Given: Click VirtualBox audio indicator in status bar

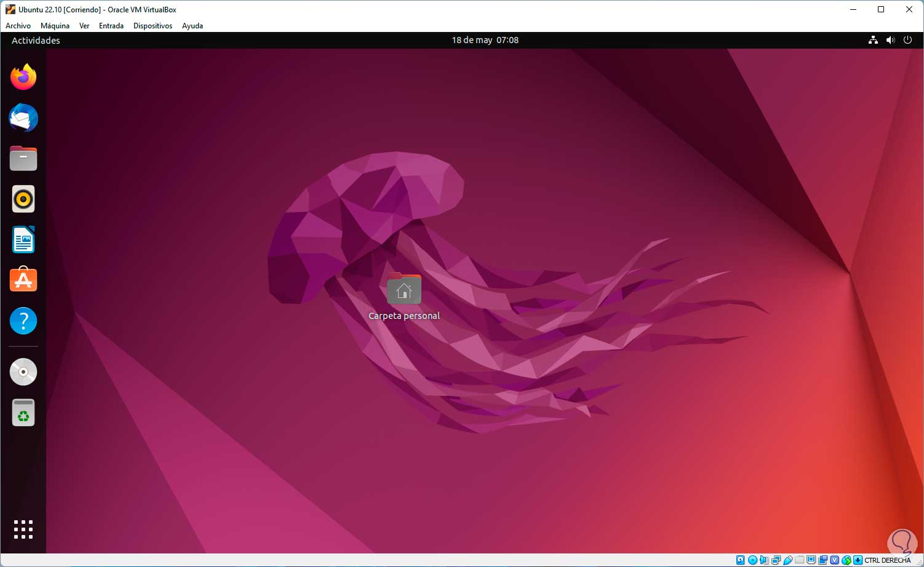Looking at the screenshot, I should pos(764,560).
